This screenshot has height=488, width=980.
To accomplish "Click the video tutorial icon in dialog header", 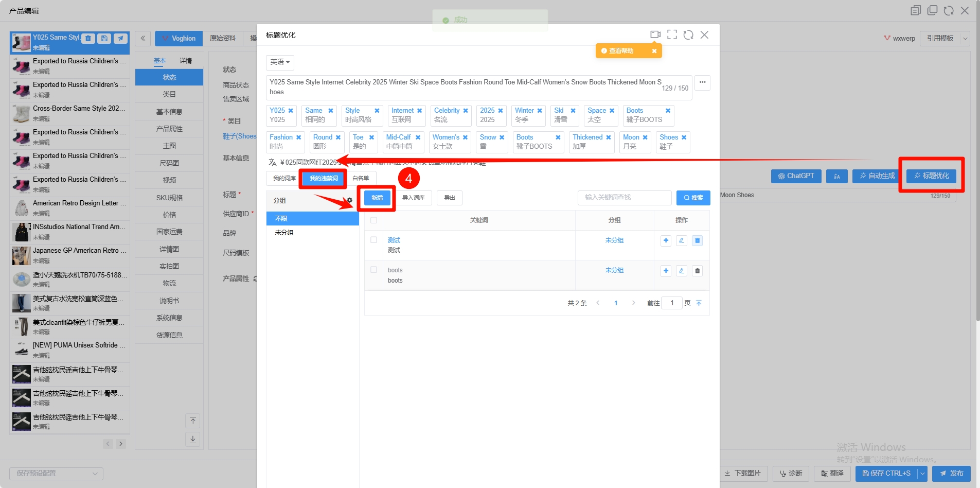I will (655, 34).
